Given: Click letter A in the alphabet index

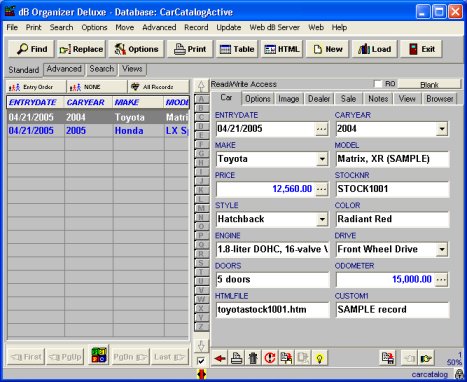Looking at the screenshot, I should (201, 99).
